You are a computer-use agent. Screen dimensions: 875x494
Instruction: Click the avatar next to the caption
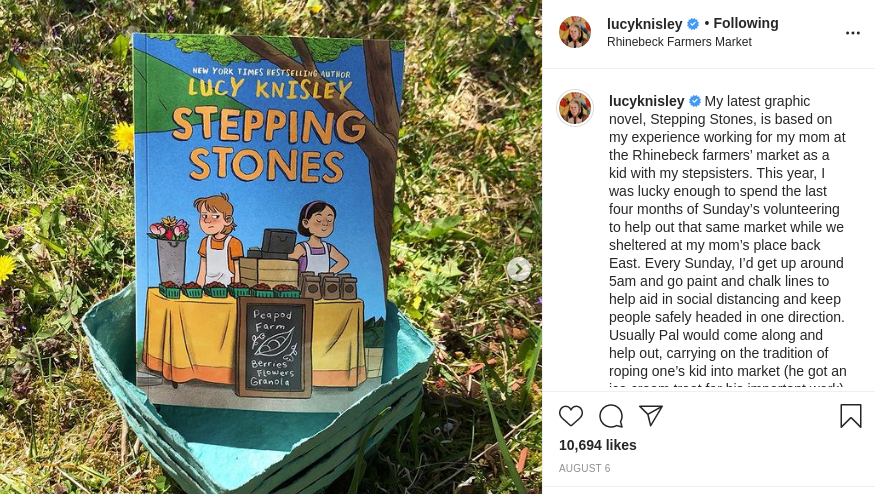pos(575,108)
